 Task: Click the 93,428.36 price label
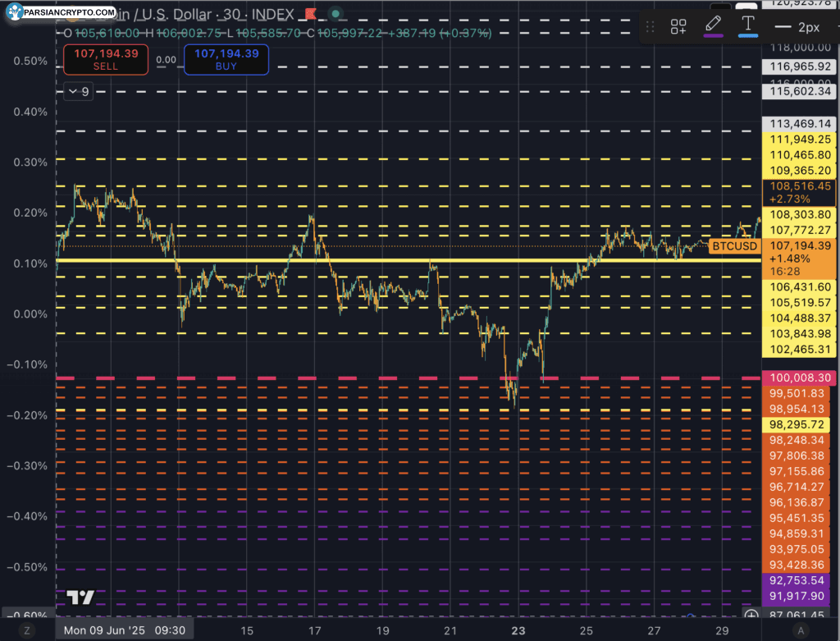(x=796, y=565)
